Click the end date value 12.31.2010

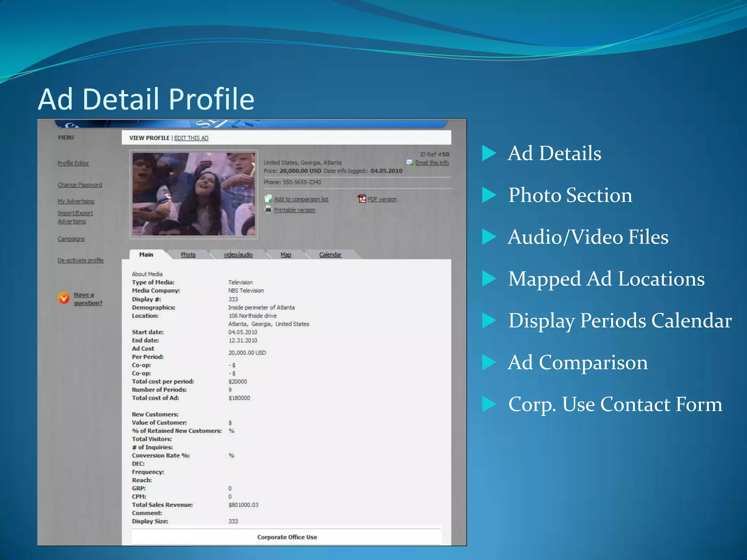point(243,341)
